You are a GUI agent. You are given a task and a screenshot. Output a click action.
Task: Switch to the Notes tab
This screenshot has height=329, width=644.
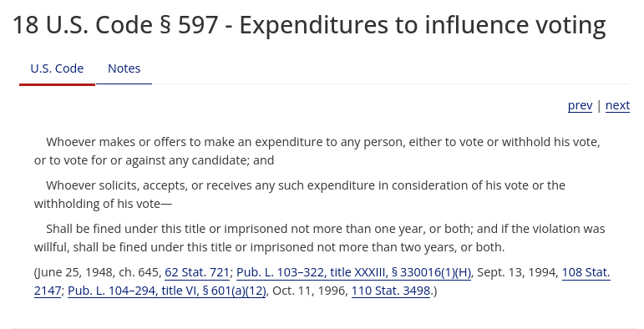tap(124, 68)
